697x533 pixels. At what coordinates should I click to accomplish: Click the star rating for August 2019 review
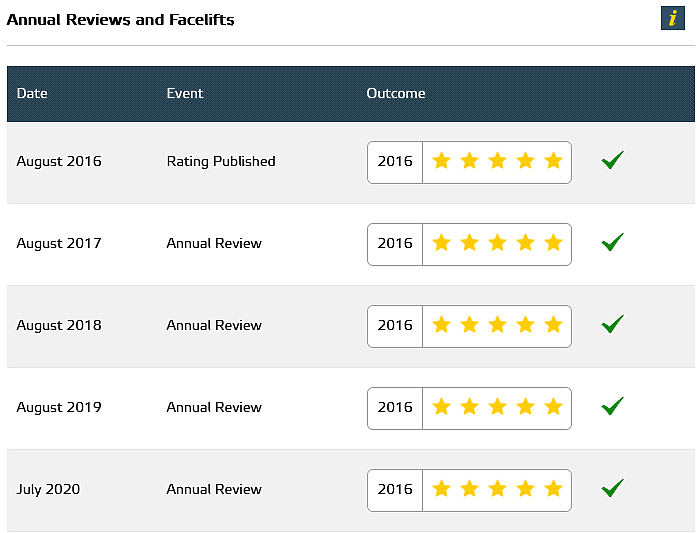(x=497, y=407)
